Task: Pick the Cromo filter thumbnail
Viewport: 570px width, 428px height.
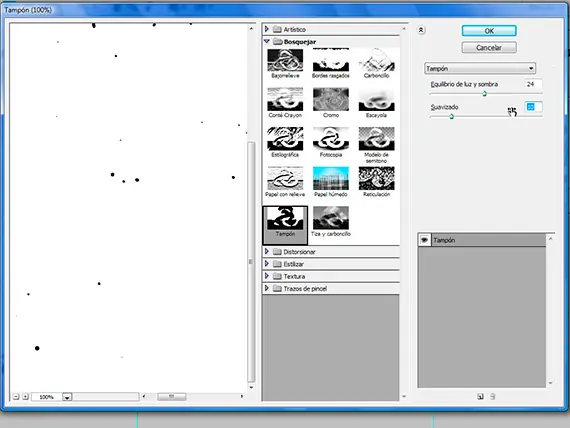Action: 331,100
